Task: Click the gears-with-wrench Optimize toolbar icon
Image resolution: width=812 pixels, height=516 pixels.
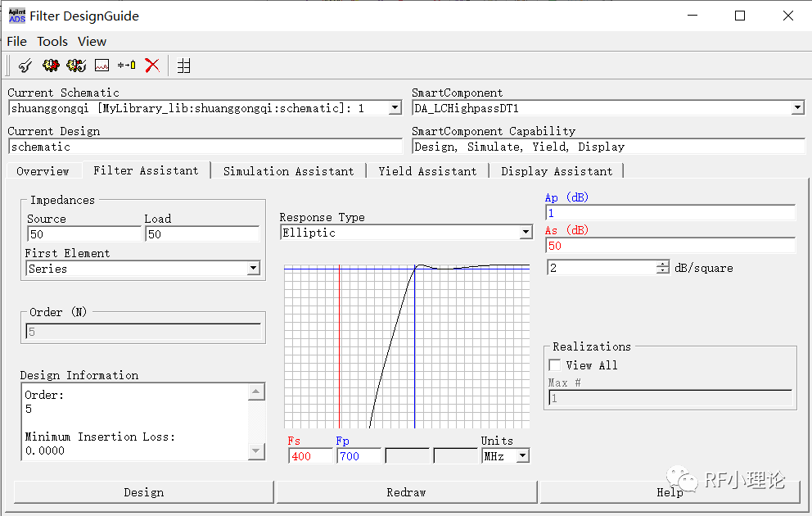Action: (x=76, y=66)
